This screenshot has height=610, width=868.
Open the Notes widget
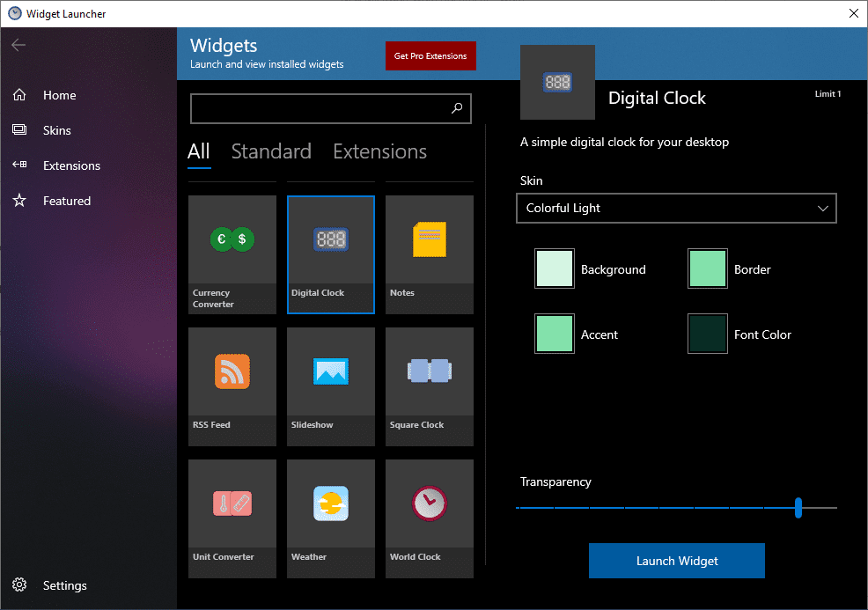429,254
